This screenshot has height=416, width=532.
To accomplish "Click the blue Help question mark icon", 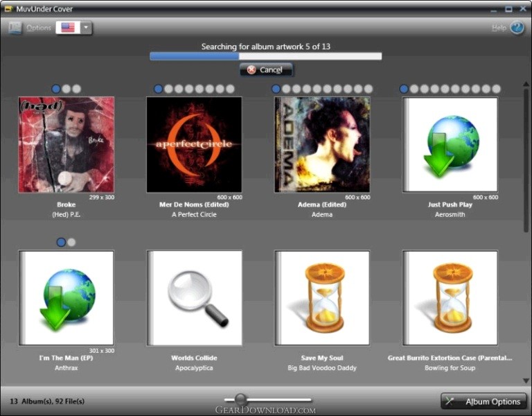I will (x=517, y=28).
